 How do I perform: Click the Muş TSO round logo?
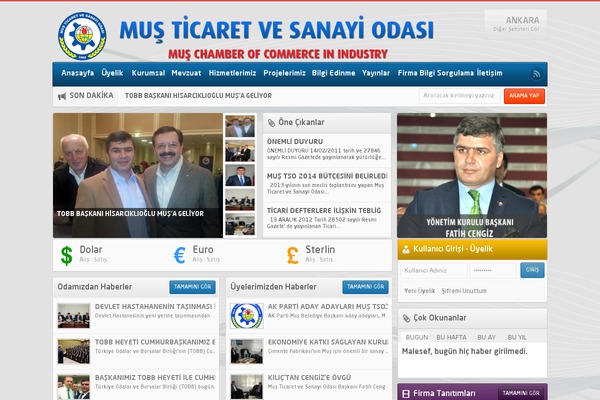pos(82,36)
